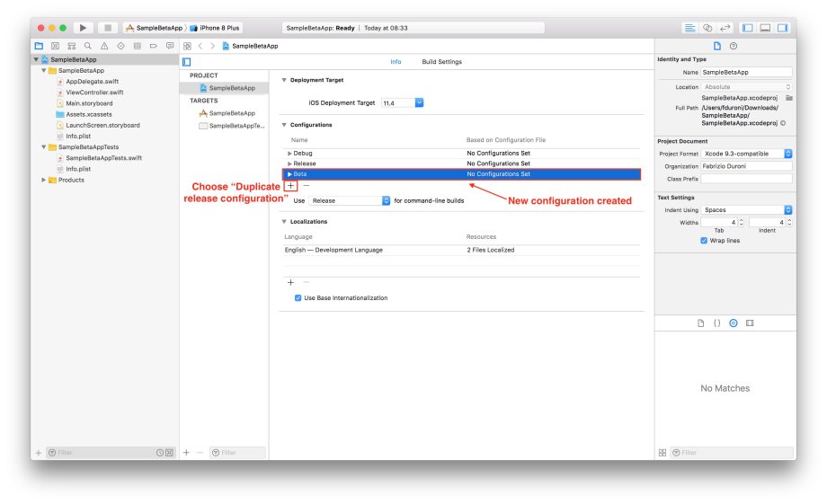This screenshot has height=504, width=827.
Task: Increase the Tab width stepper
Action: point(741,220)
